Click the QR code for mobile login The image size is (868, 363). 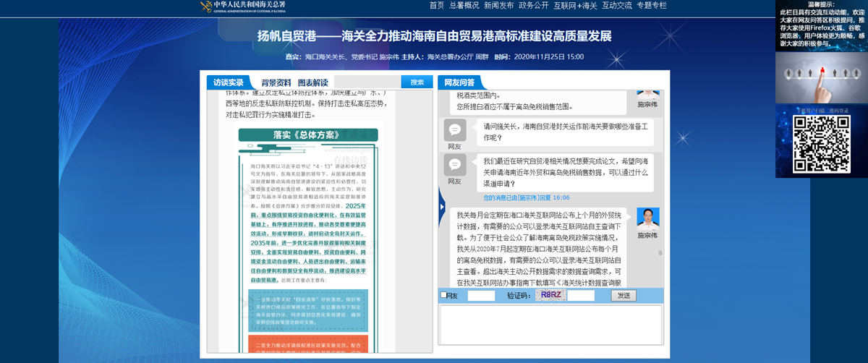[x=821, y=142]
